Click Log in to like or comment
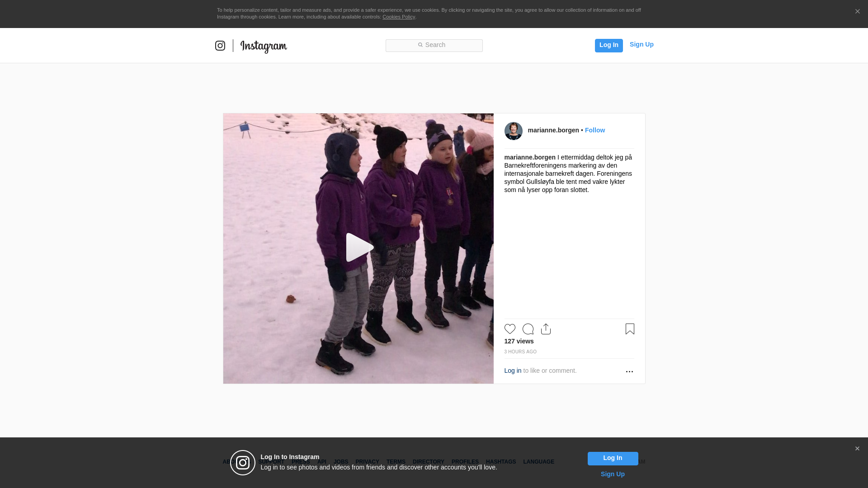The image size is (868, 488). click(x=513, y=371)
